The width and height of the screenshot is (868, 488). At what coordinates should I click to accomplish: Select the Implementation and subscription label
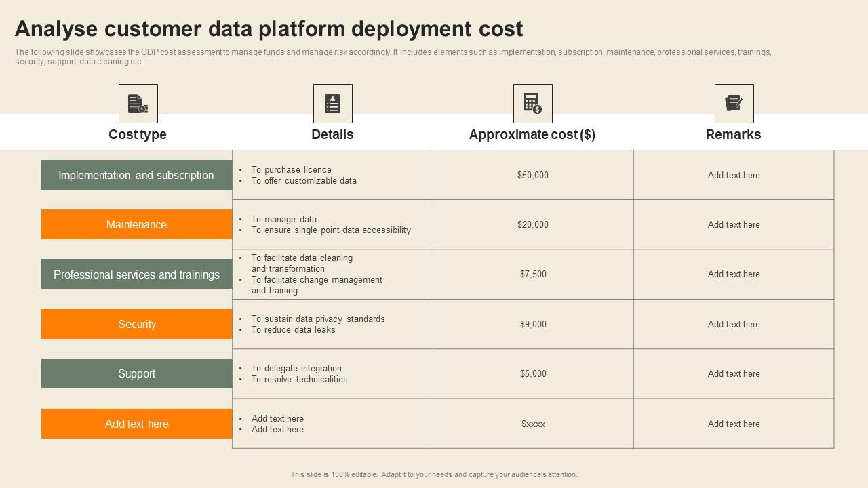point(136,175)
